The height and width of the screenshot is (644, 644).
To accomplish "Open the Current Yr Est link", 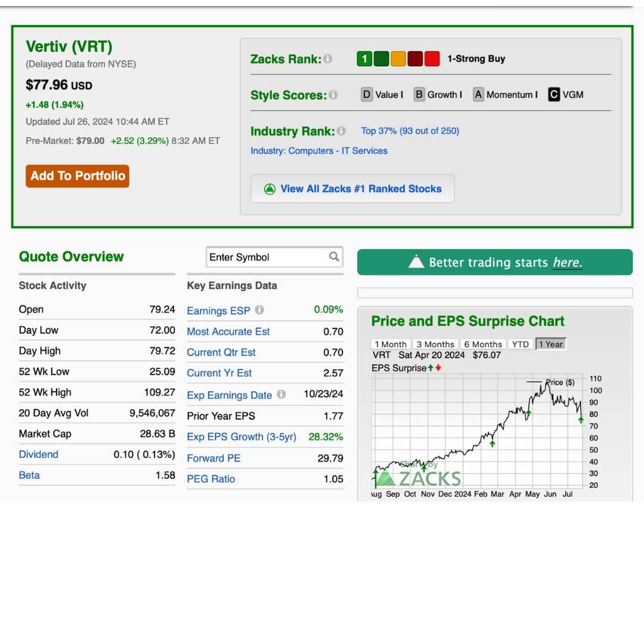I will pyautogui.click(x=219, y=373).
